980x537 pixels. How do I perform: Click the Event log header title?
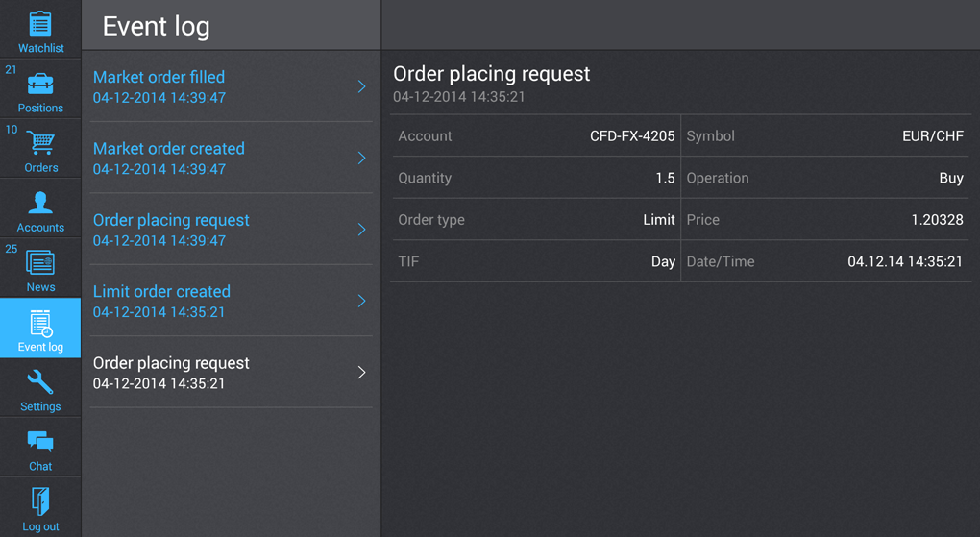click(156, 26)
